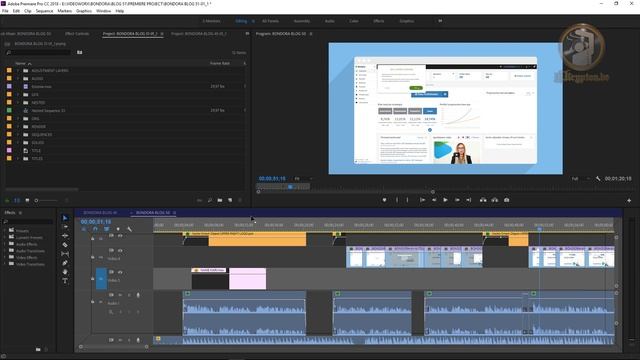Select the Razor tool
Viewport: 640px width, 360px height.
coord(65,245)
